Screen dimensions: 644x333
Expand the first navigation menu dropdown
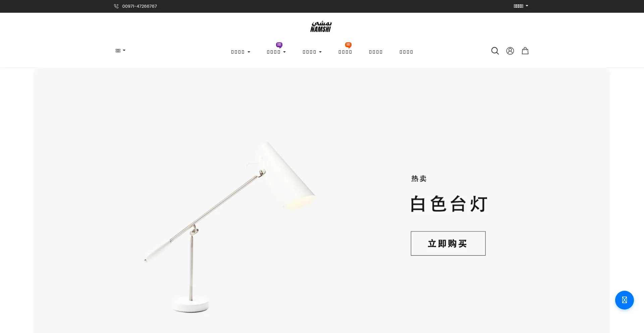point(240,52)
